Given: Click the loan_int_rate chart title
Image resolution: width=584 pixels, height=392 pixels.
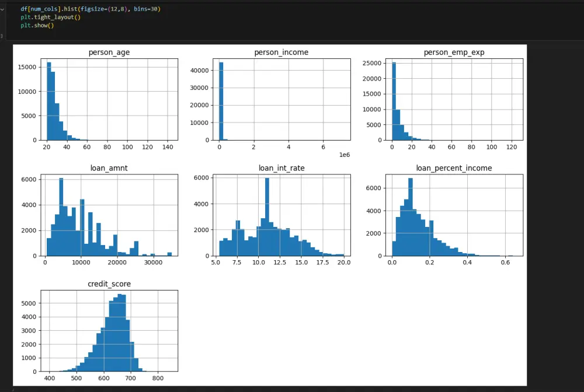Looking at the screenshot, I should pos(281,168).
